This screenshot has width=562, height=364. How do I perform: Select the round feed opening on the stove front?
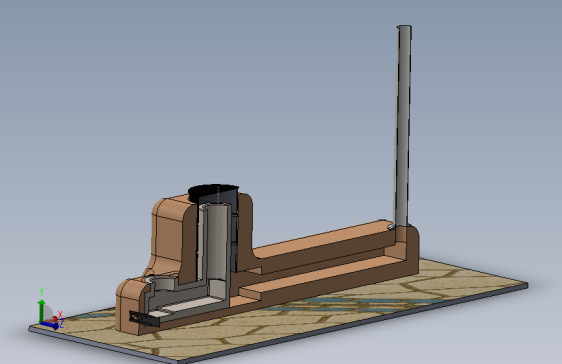(x=162, y=283)
